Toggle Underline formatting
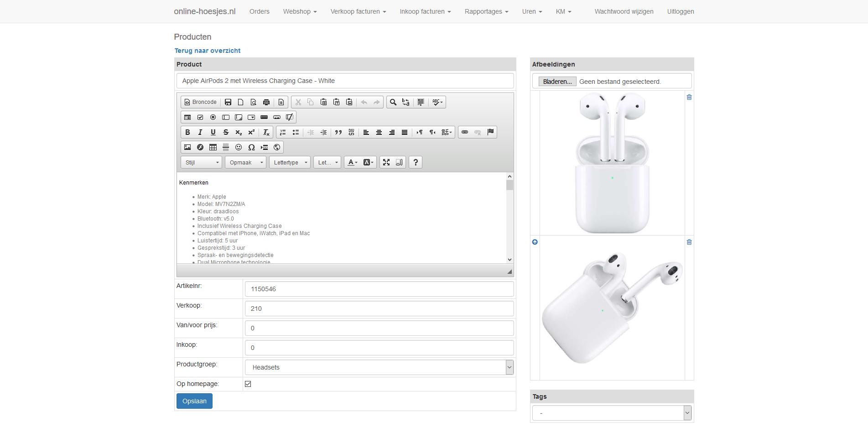This screenshot has width=868, height=432. tap(213, 132)
